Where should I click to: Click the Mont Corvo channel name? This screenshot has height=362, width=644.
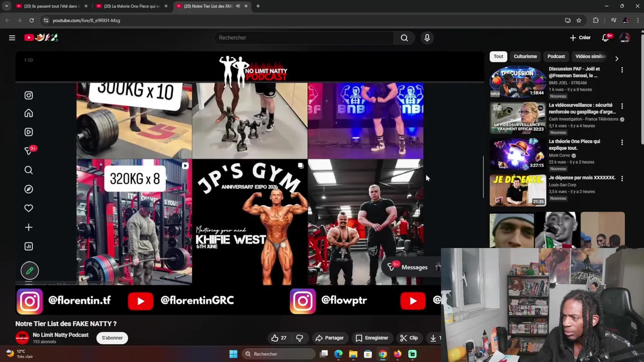click(559, 155)
